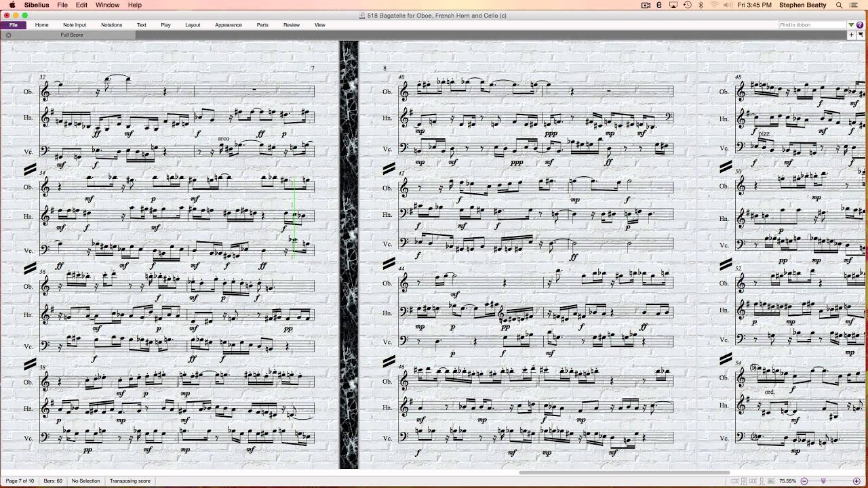Viewport: 868px width, 488px height.
Task: Click the Transposing score status entry
Action: (x=130, y=481)
